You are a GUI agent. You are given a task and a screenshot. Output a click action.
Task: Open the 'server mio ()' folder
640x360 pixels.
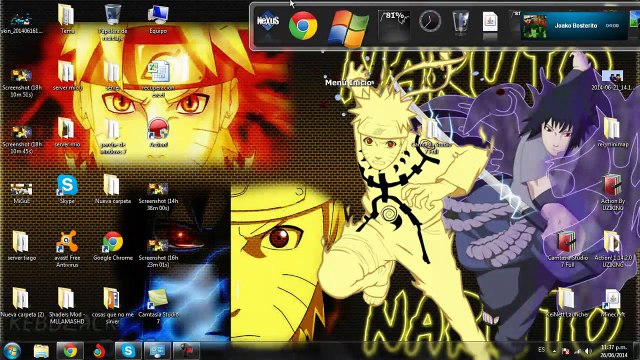67,76
